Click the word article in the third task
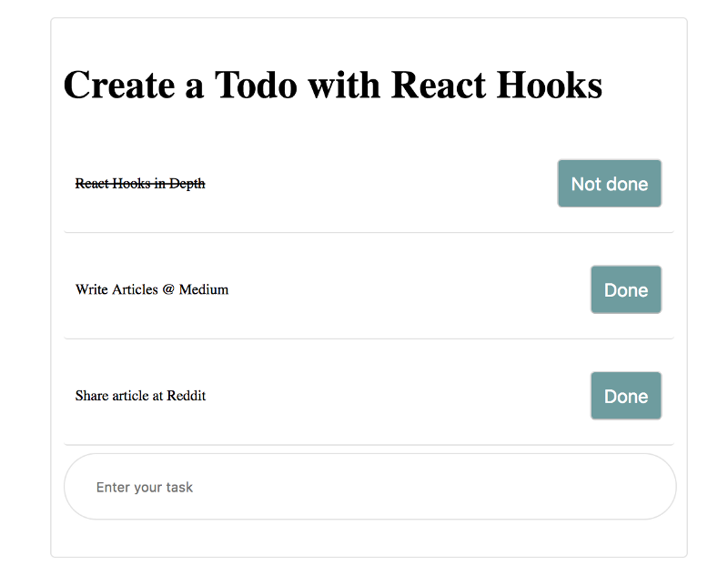 pyautogui.click(x=130, y=396)
